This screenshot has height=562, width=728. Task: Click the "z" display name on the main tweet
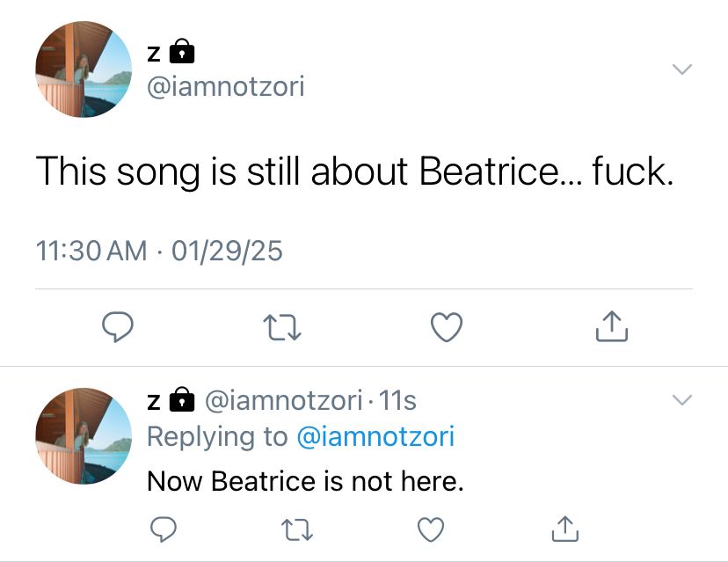click(153, 54)
